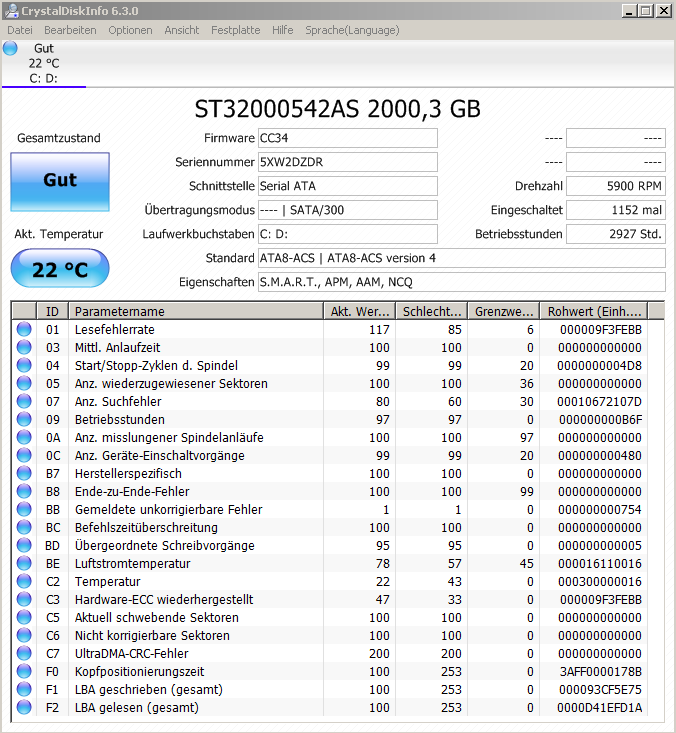
Task: Click the Standard field ATA8-ACS
Action: click(462, 258)
